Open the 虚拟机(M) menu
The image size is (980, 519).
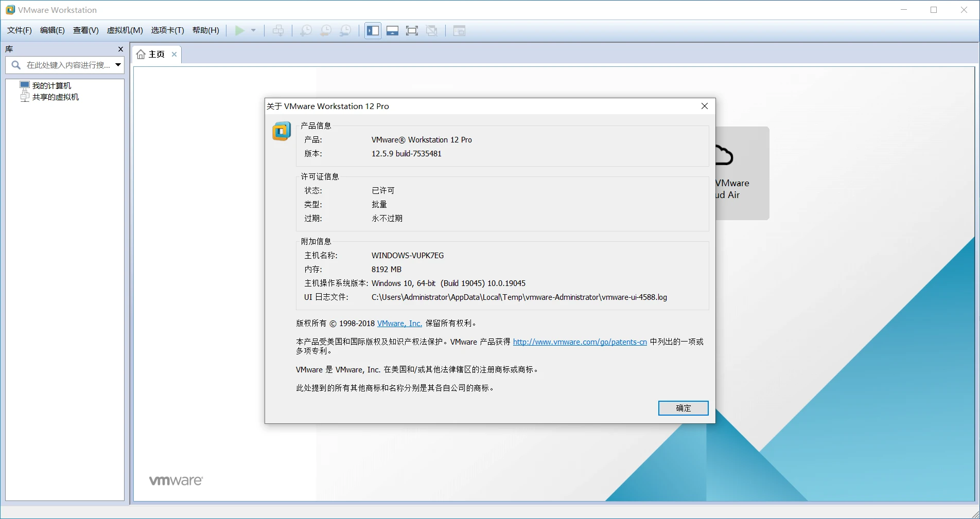coord(125,30)
